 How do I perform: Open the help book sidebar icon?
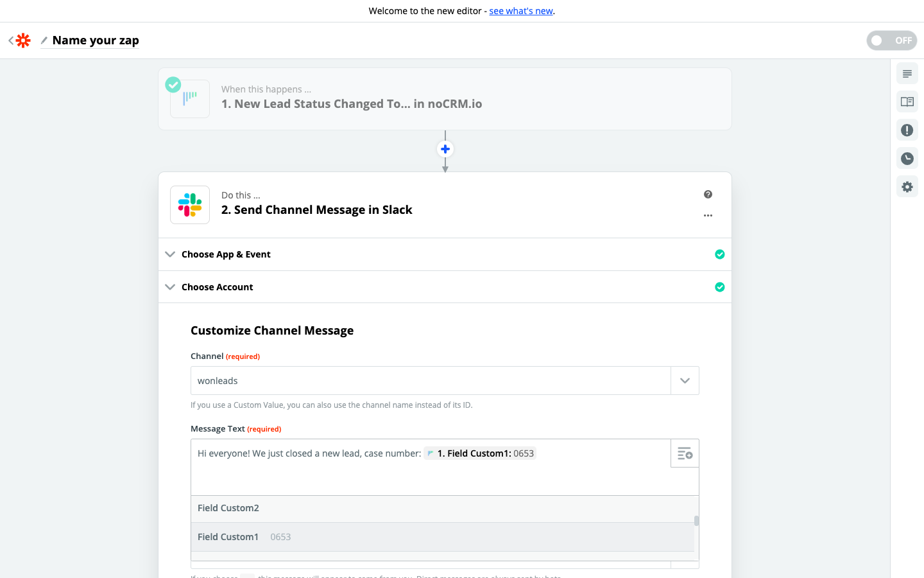click(x=907, y=102)
